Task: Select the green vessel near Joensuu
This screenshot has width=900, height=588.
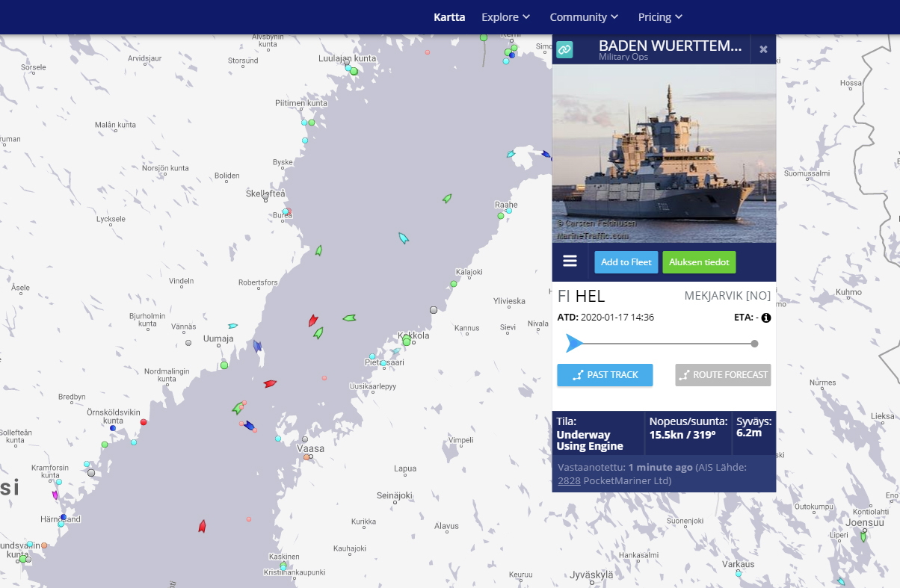Action: (863, 536)
